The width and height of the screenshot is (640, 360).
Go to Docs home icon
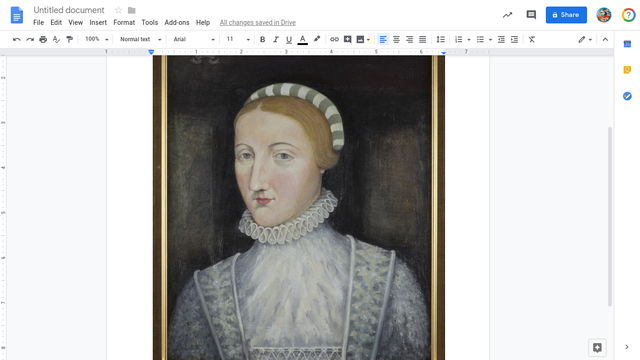(x=17, y=16)
